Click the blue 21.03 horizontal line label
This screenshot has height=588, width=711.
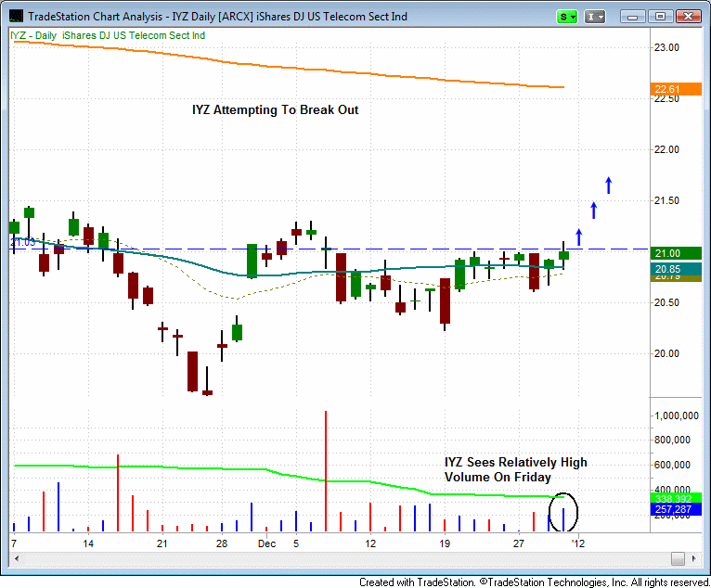pyautogui.click(x=22, y=242)
